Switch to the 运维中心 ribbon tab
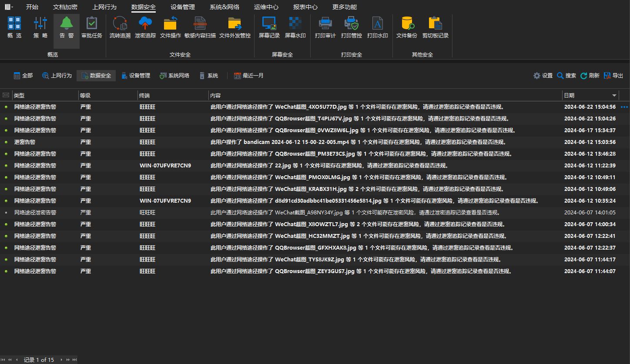Image resolution: width=630 pixels, height=364 pixels. point(266,7)
